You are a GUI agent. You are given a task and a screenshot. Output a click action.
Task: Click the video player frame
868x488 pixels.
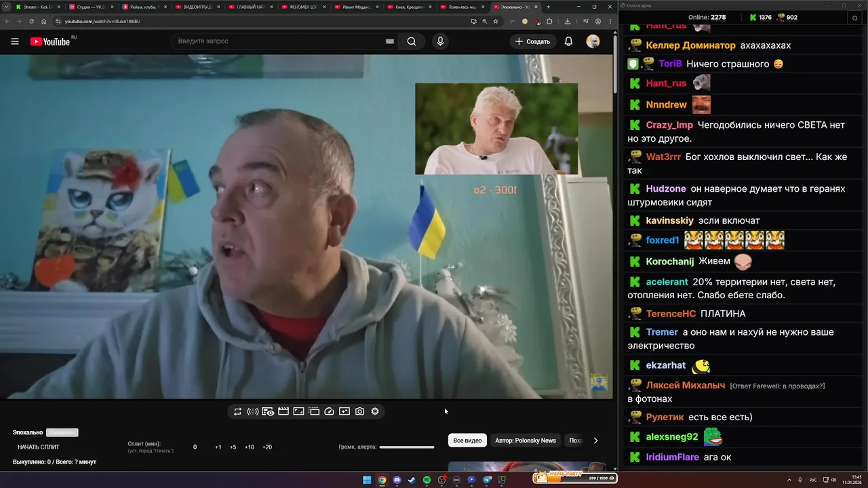[x=307, y=227]
